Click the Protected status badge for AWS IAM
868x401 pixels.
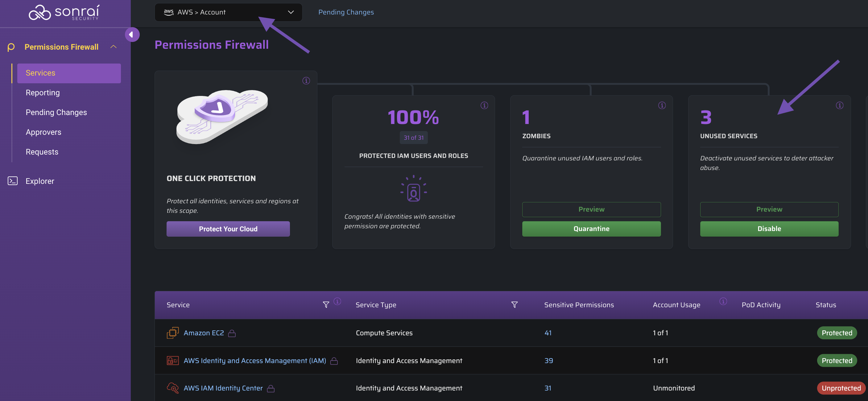coord(837,361)
